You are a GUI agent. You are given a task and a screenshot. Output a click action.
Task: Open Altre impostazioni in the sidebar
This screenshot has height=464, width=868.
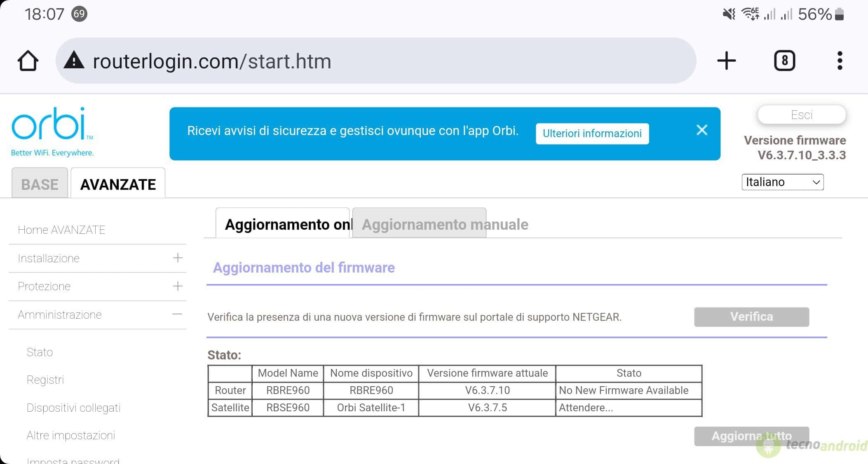[71, 435]
